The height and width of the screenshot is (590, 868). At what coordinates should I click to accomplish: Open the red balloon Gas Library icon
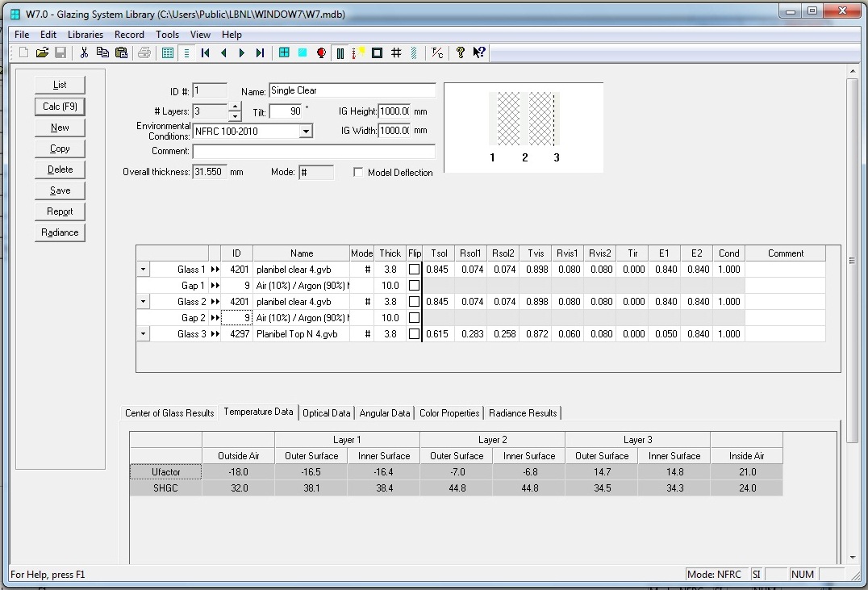point(321,52)
